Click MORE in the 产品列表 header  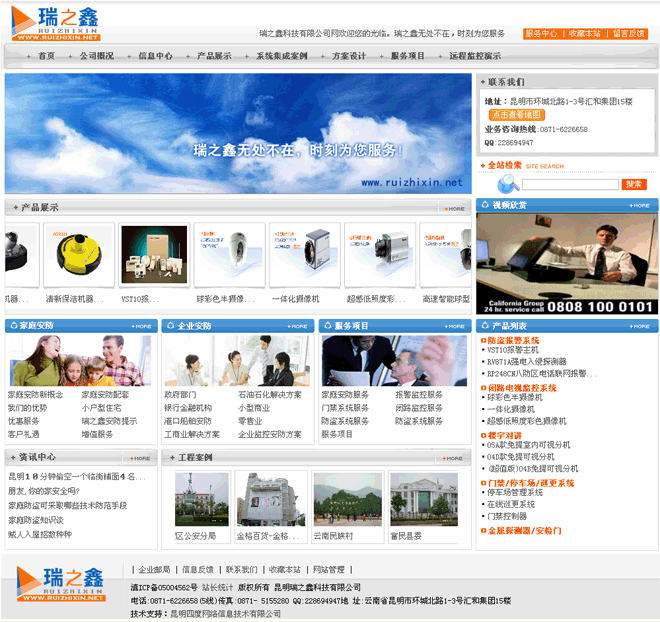[x=639, y=327]
